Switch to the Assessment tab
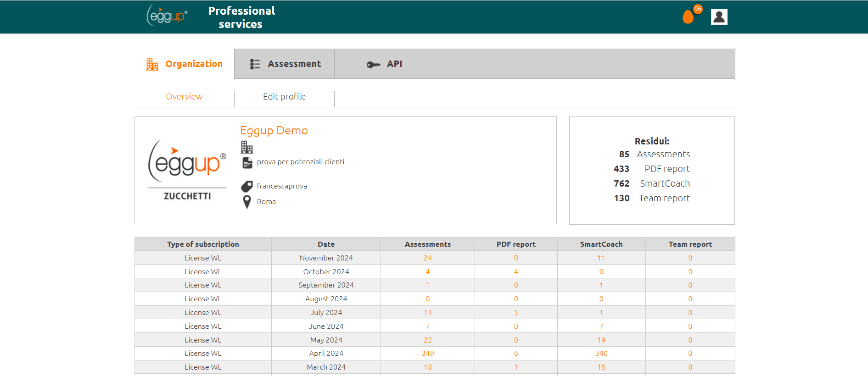 tap(285, 64)
